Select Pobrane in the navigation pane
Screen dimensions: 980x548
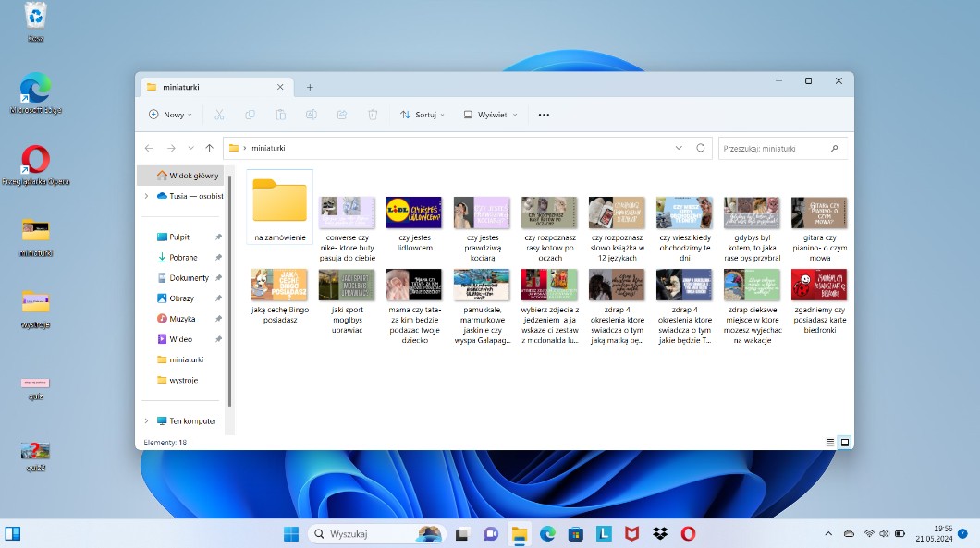tap(183, 258)
